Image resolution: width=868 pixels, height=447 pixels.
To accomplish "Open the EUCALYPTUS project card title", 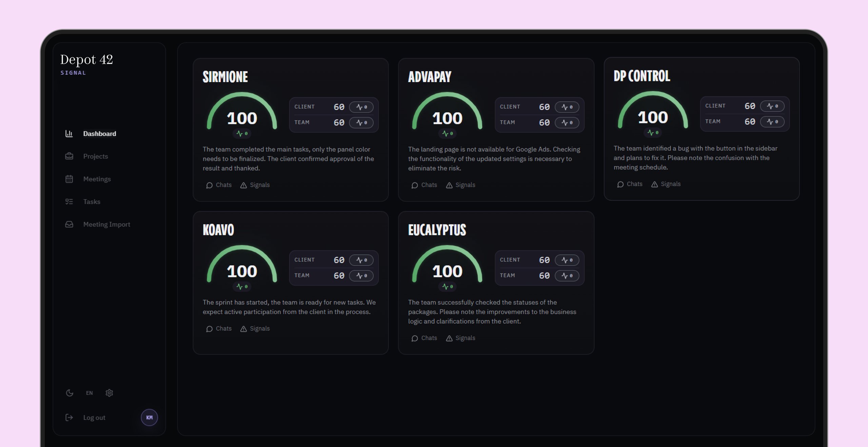I will (437, 230).
